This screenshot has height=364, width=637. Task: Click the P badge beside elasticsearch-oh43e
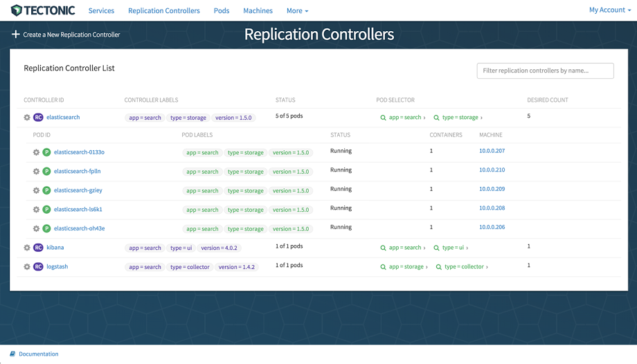pyautogui.click(x=46, y=228)
